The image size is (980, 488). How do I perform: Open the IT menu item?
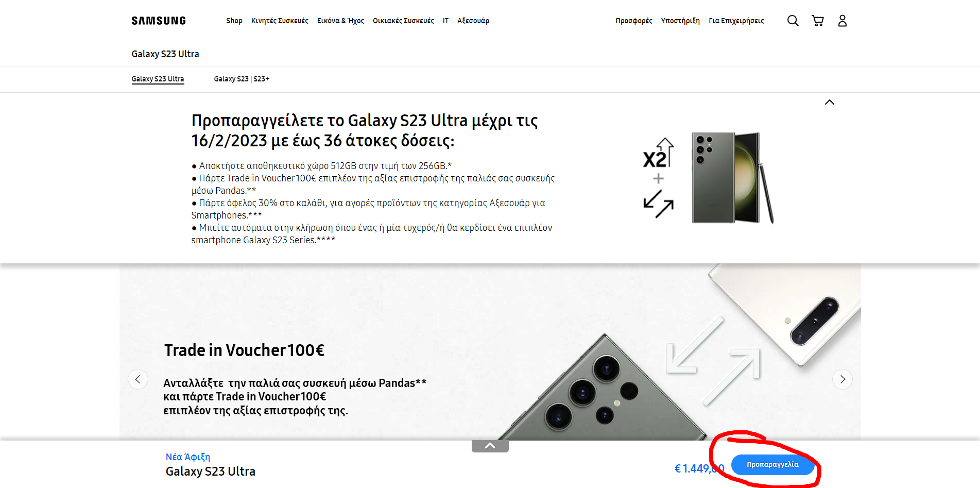point(445,21)
